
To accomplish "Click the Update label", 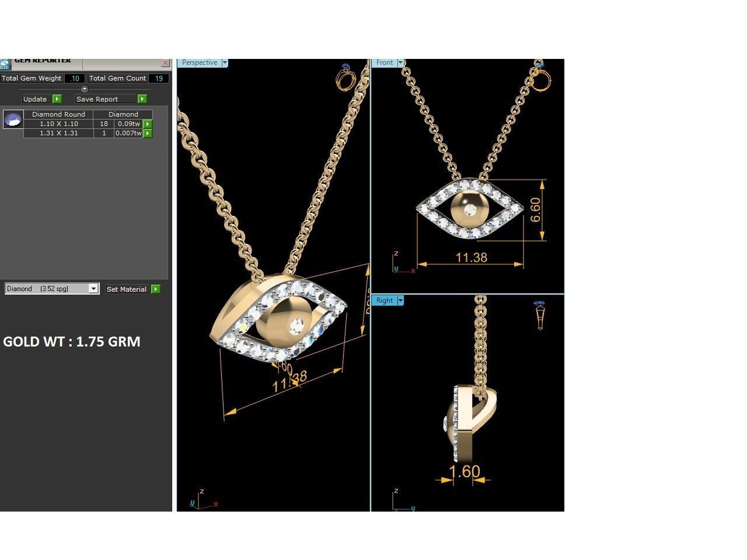I will pyautogui.click(x=35, y=99).
